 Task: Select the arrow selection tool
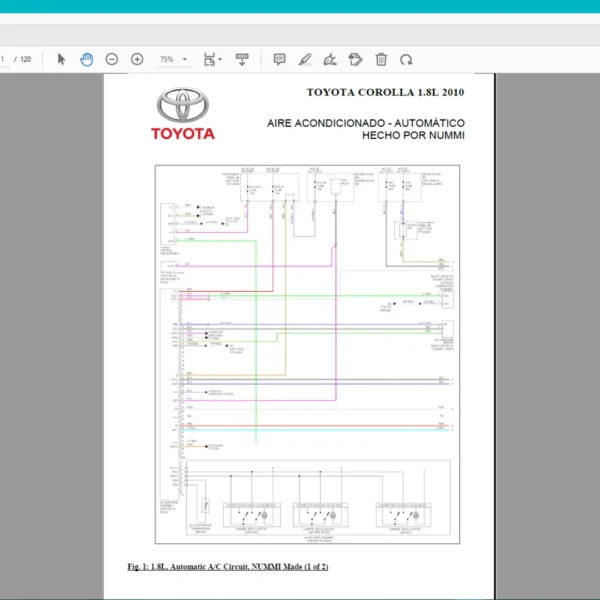[61, 59]
